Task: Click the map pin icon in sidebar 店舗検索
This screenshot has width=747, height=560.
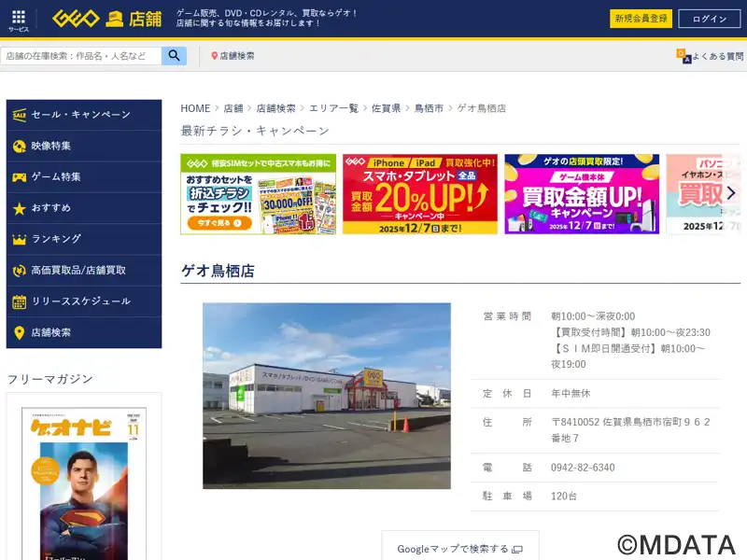Action: tap(19, 333)
